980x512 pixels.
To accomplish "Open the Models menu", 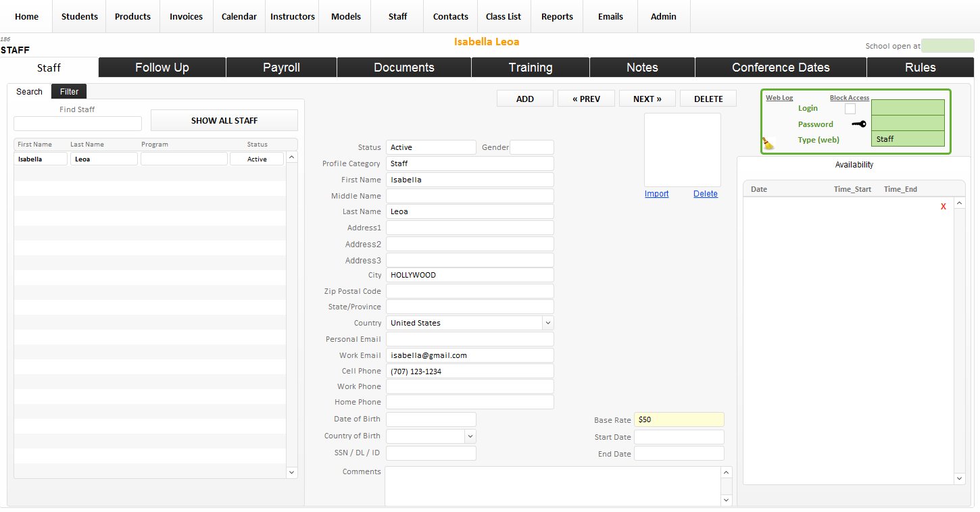I will pyautogui.click(x=346, y=16).
